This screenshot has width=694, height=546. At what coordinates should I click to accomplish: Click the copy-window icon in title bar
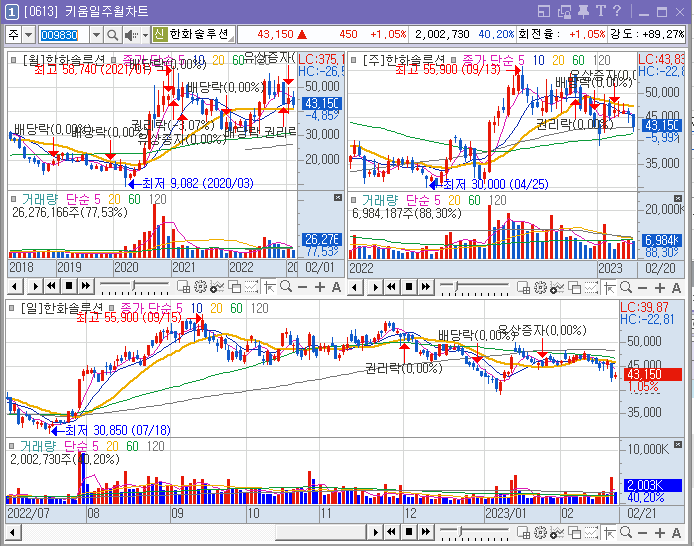[564, 12]
